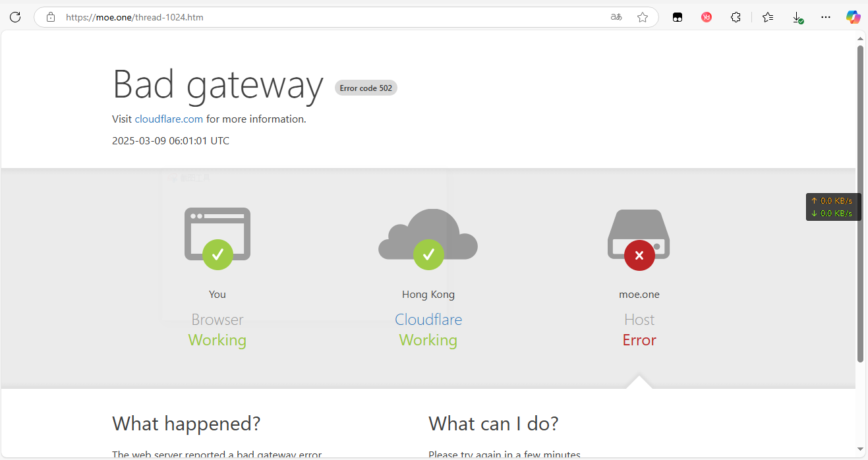Open the Copilot icon in the toolbar
This screenshot has width=868, height=460.
[x=854, y=17]
